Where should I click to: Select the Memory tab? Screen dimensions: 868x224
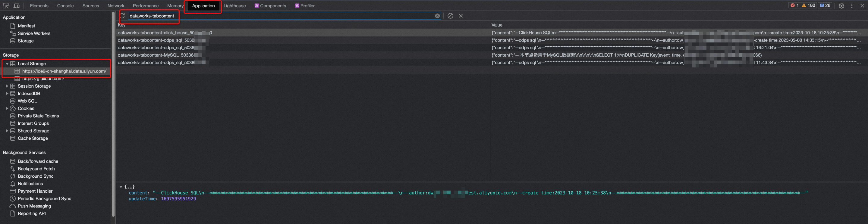[x=175, y=6]
